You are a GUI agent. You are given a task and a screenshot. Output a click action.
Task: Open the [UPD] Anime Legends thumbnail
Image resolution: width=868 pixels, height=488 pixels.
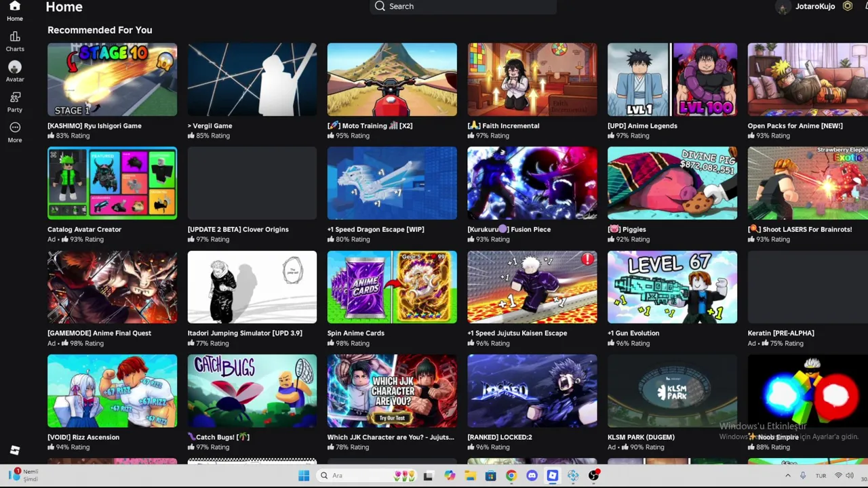pos(672,79)
